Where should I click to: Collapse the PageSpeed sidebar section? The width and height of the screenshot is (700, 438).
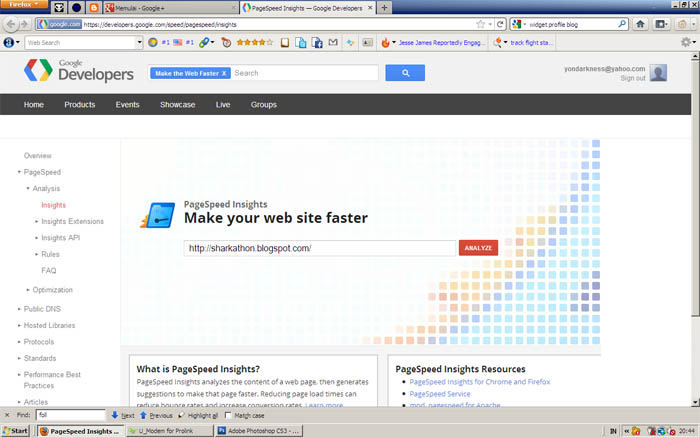point(19,172)
